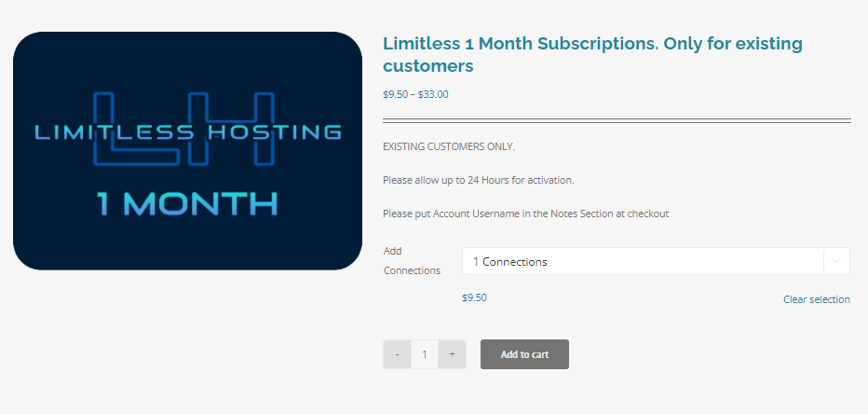Click the '1 MONTH' text in image

[187, 202]
